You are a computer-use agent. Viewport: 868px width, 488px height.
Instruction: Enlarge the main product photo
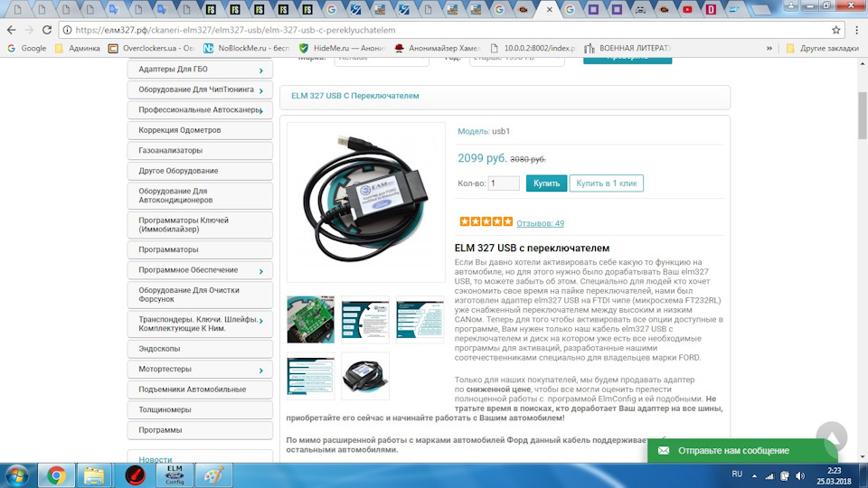tap(366, 202)
